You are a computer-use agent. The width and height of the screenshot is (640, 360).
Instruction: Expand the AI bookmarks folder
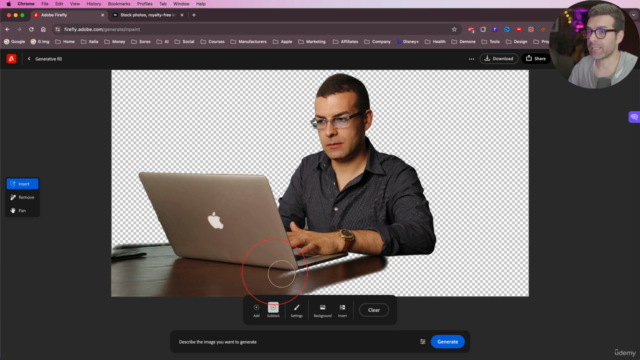(162, 42)
